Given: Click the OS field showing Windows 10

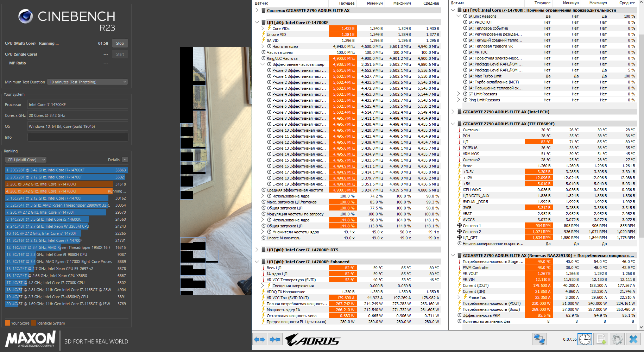Looking at the screenshot, I should point(78,126).
